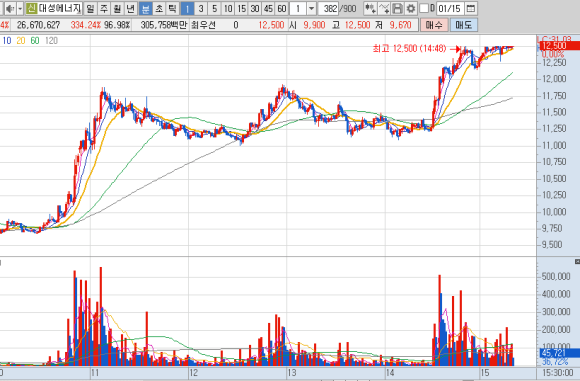Click the 12,000 price axis label
This screenshot has height=381, width=580.
[x=554, y=79]
